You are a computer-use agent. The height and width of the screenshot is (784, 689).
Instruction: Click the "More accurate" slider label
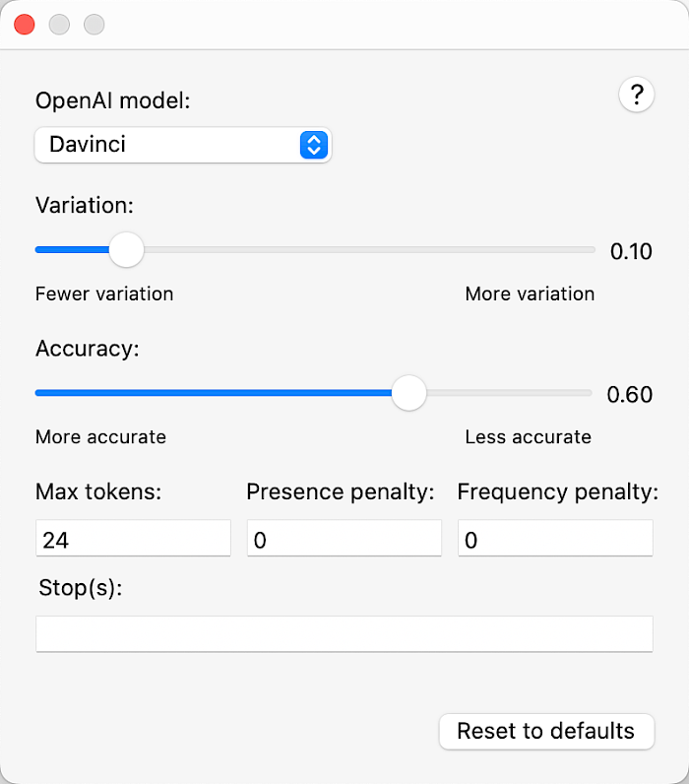[100, 437]
